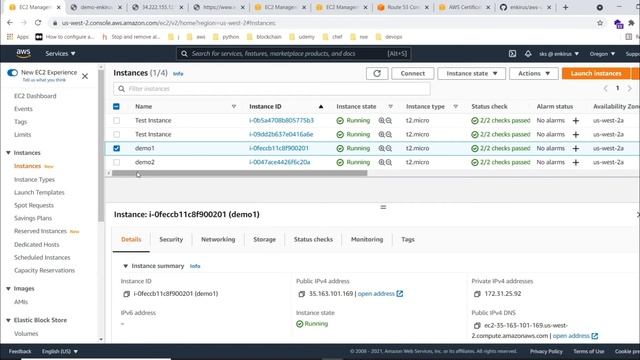Click external link icon beside public IP open address
Image resolution: width=640 pixels, height=360 pixels.
(x=400, y=293)
